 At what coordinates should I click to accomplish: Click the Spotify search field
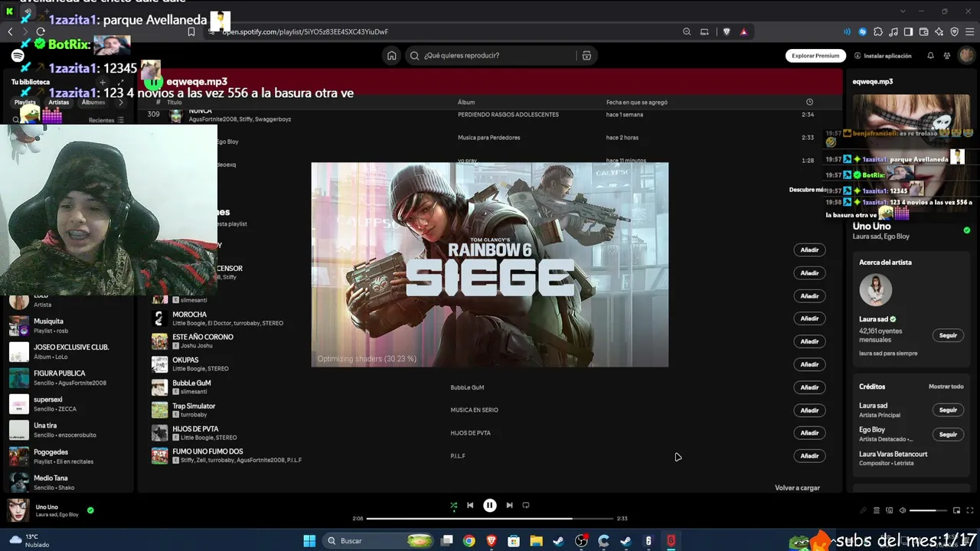(x=490, y=55)
